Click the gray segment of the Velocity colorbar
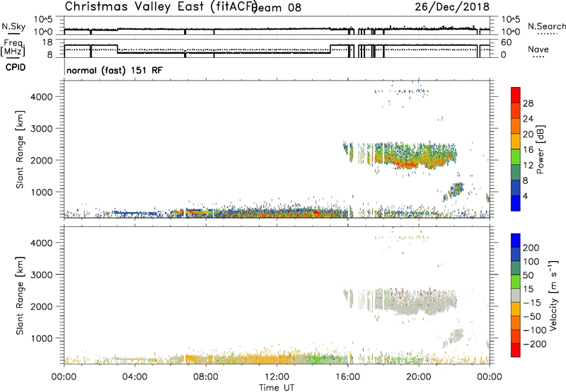 516,295
